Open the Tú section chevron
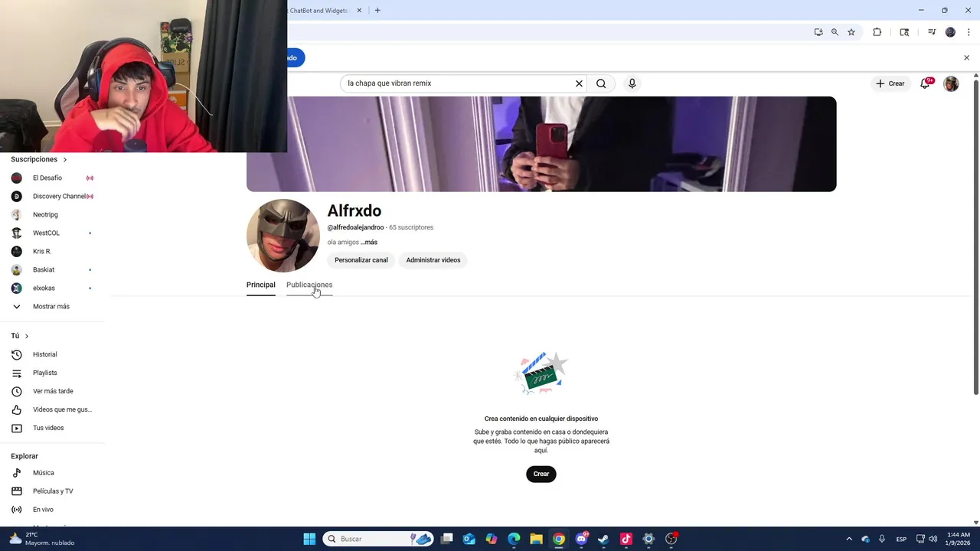Viewport: 980px width, 551px height. click(x=26, y=336)
